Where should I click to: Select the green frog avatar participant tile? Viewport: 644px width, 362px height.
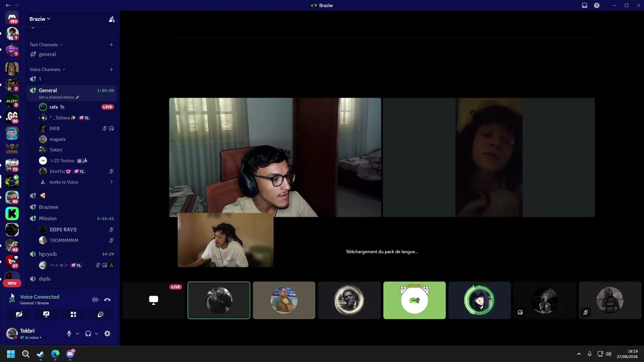(x=415, y=300)
